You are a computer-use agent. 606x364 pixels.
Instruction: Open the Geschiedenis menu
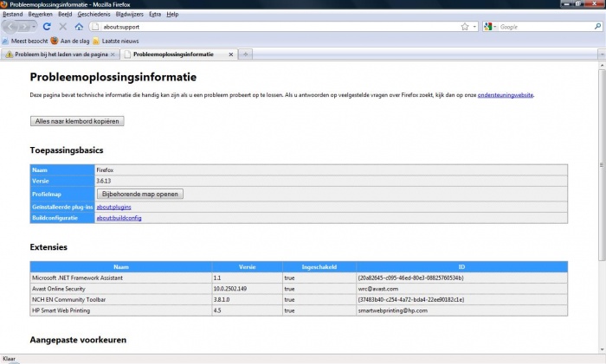pos(93,15)
